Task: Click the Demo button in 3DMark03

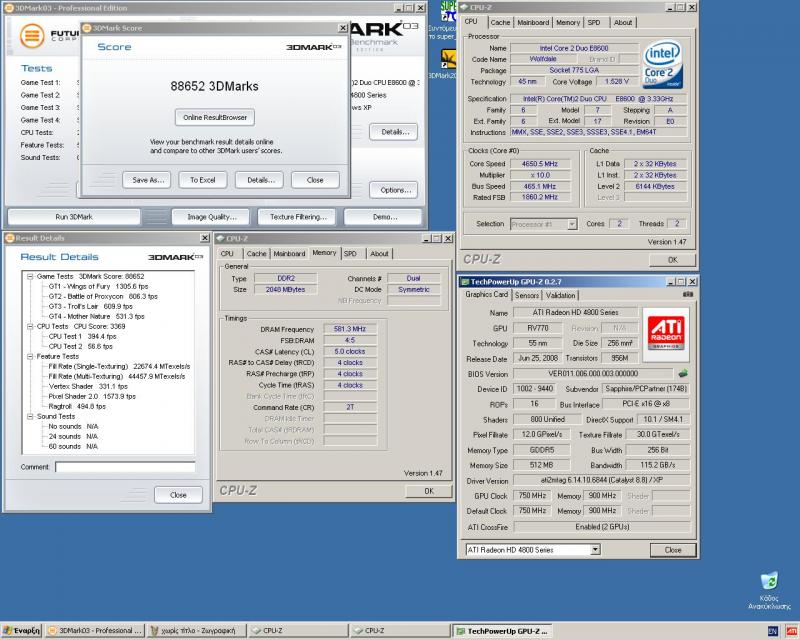Action: coord(384,217)
